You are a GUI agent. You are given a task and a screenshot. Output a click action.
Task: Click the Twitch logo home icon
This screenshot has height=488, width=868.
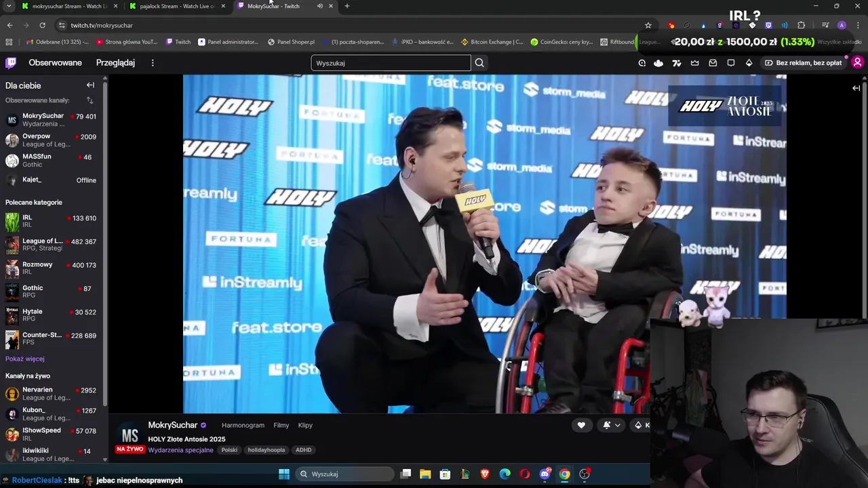coord(11,63)
